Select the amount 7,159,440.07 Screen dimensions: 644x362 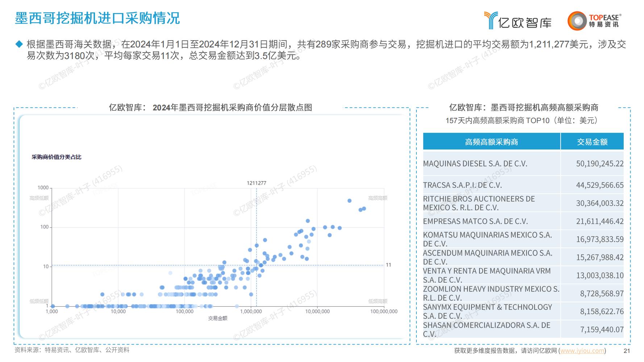point(602,329)
